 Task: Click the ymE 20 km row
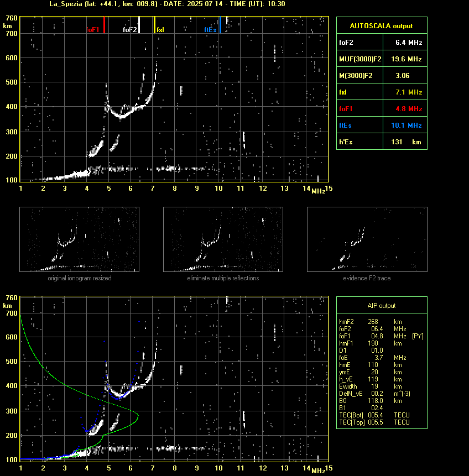click(x=371, y=372)
